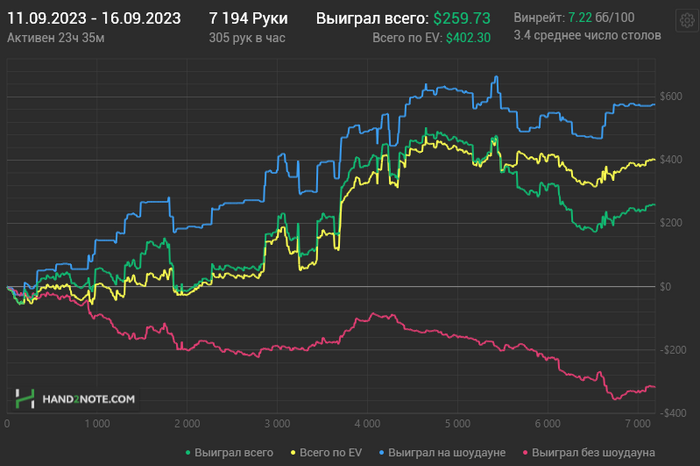Click the 1 000 x-axis label

97,424
